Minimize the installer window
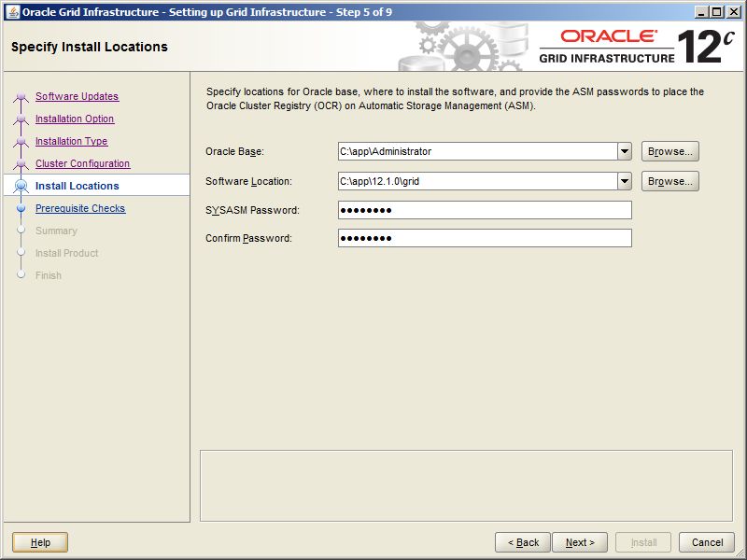 (701, 12)
